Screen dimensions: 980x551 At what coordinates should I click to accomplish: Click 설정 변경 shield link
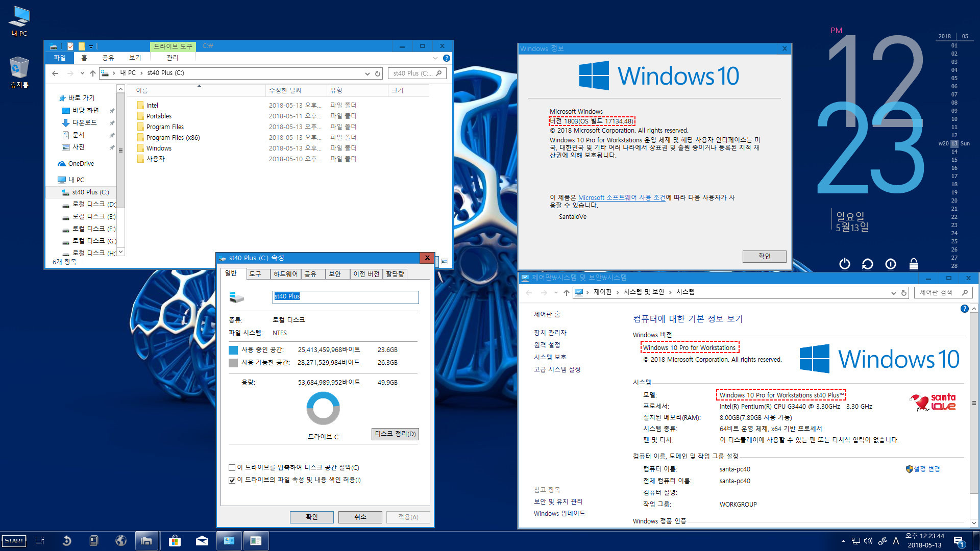tap(923, 469)
